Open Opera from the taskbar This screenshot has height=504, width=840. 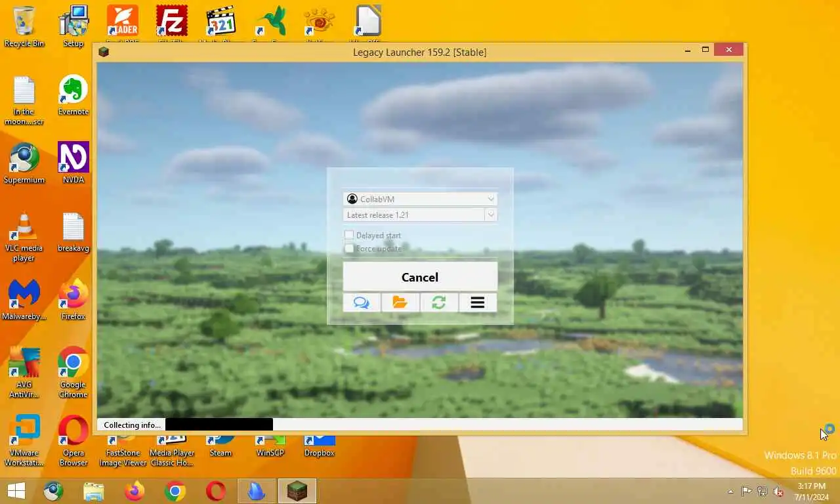pos(216,491)
